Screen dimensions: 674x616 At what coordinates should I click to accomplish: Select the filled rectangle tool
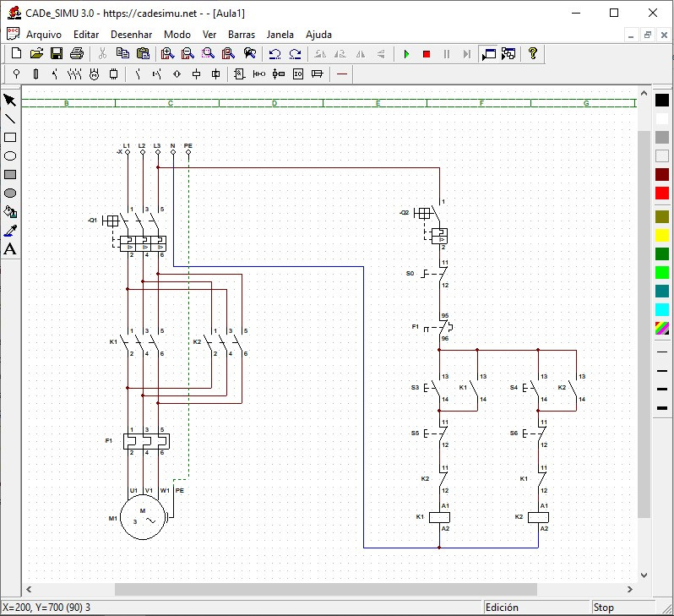10,174
